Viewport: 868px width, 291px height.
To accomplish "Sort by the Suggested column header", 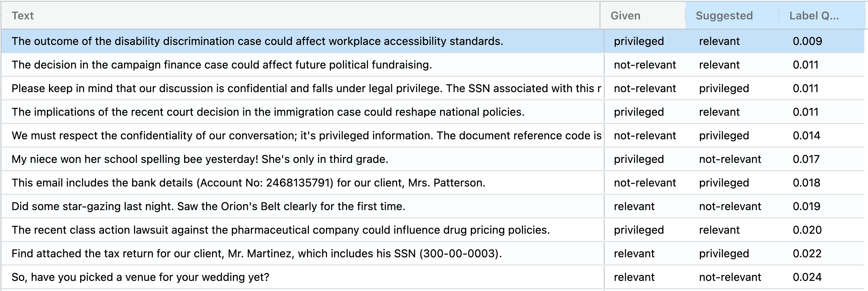I will pyautogui.click(x=724, y=15).
